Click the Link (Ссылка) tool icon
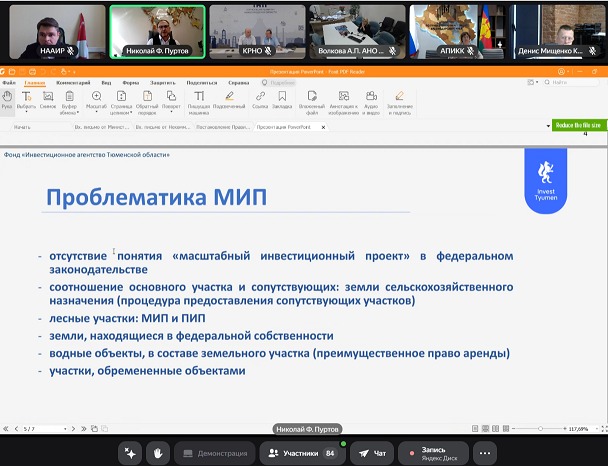 click(260, 100)
